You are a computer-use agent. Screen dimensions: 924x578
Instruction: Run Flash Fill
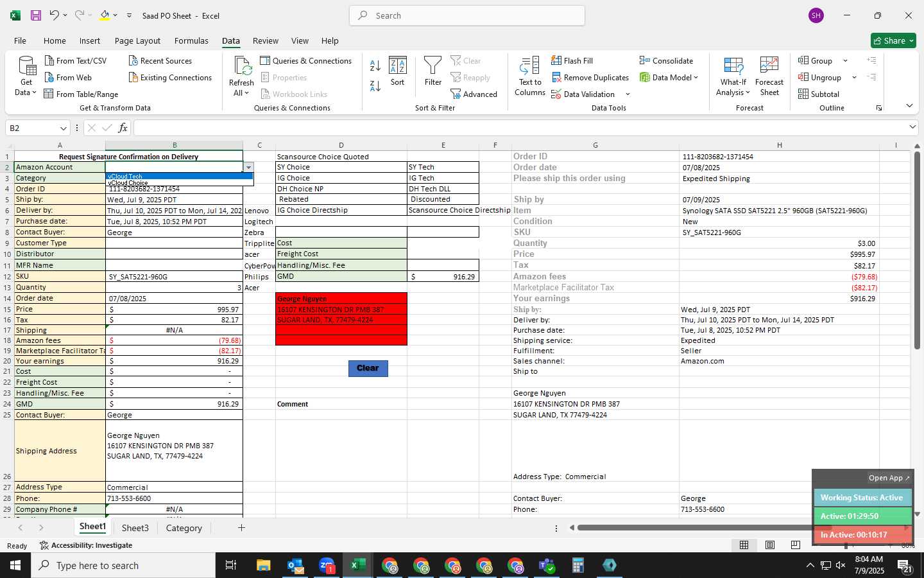coord(572,60)
